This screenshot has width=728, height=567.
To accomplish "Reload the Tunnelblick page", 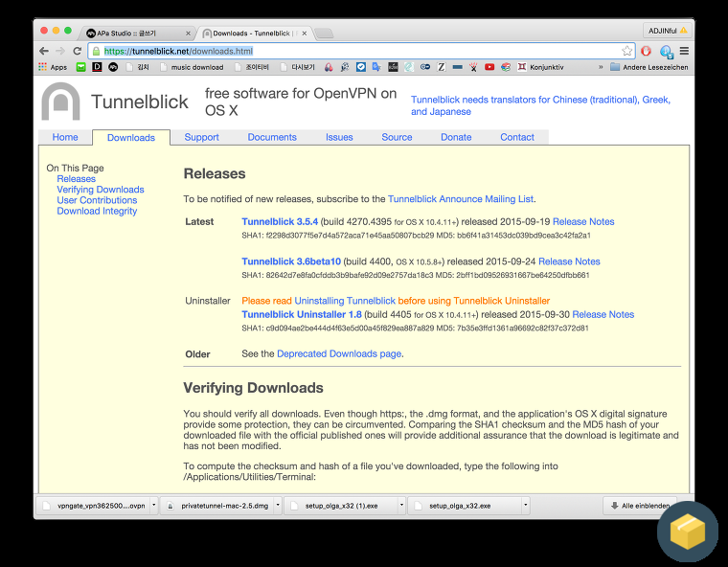I will 77,51.
